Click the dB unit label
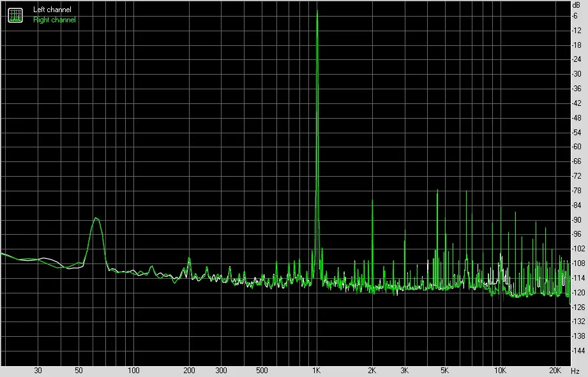This screenshot has width=588, height=377. (576, 5)
